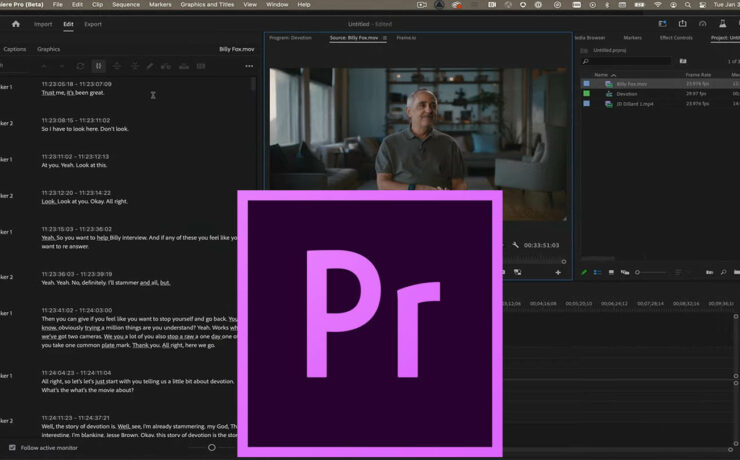Image resolution: width=740 pixels, height=460 pixels.
Task: Open the View menu
Action: 250,4
